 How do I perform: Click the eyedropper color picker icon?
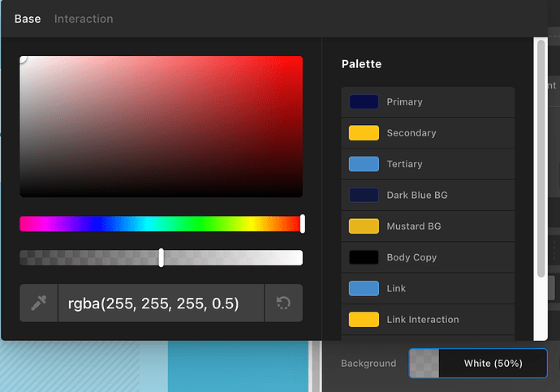(x=38, y=303)
